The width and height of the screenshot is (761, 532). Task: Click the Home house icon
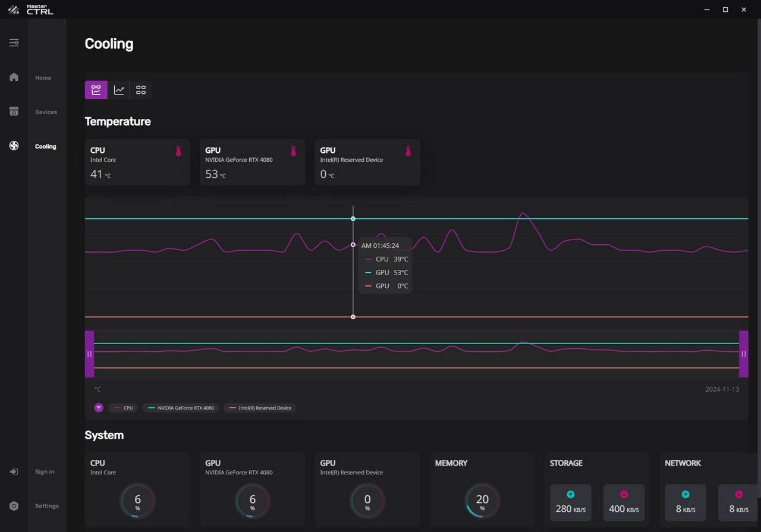coord(14,77)
